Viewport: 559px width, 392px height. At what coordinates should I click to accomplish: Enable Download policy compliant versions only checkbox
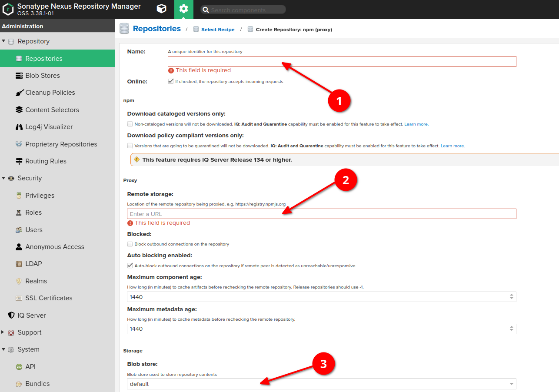pyautogui.click(x=130, y=146)
